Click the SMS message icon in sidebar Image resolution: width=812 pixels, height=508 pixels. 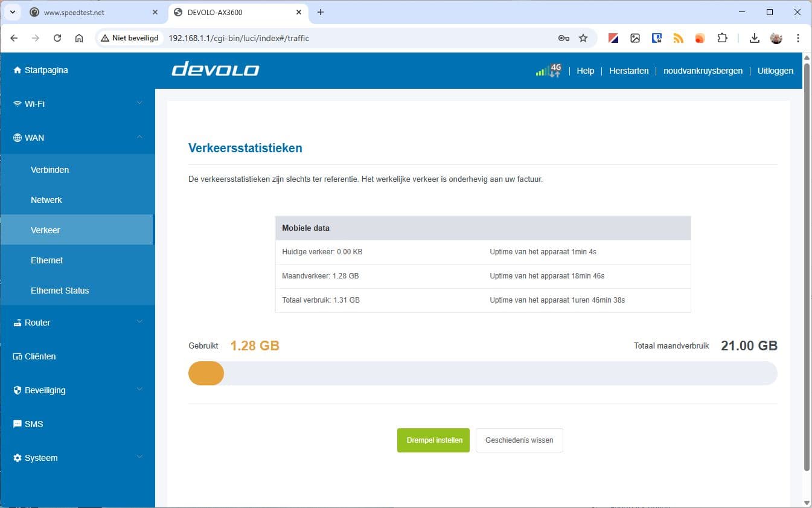point(17,424)
